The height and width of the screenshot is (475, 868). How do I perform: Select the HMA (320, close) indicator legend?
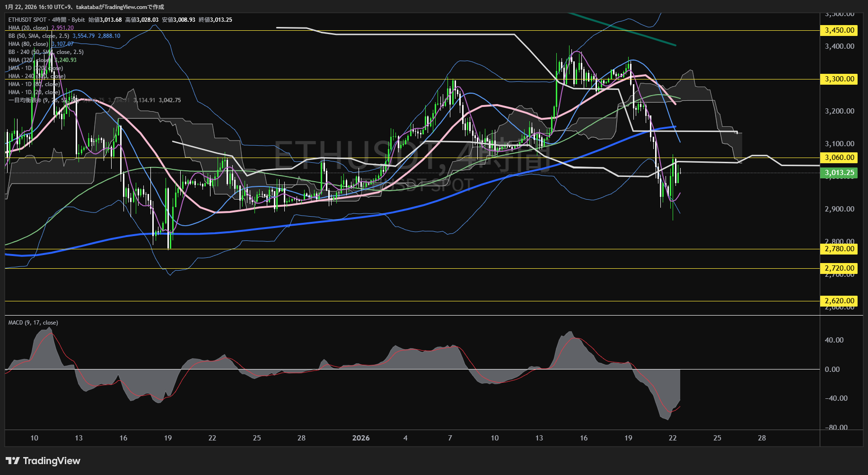coord(29,60)
